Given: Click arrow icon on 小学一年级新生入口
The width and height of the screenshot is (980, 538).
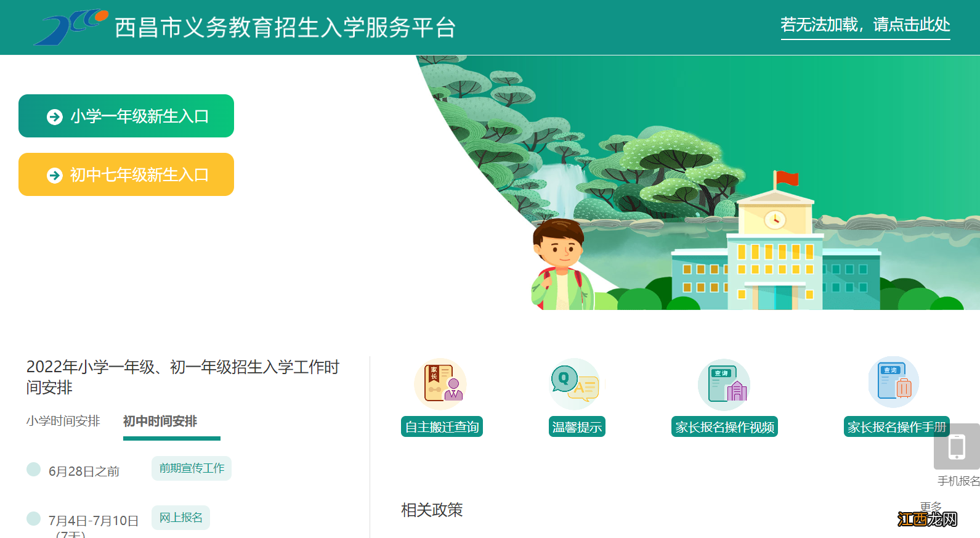Looking at the screenshot, I should [x=55, y=116].
